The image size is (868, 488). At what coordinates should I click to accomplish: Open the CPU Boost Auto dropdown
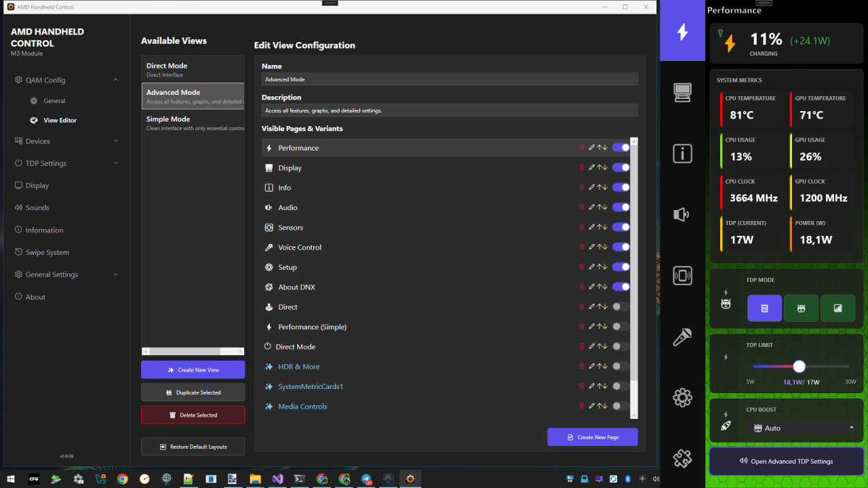click(x=804, y=428)
